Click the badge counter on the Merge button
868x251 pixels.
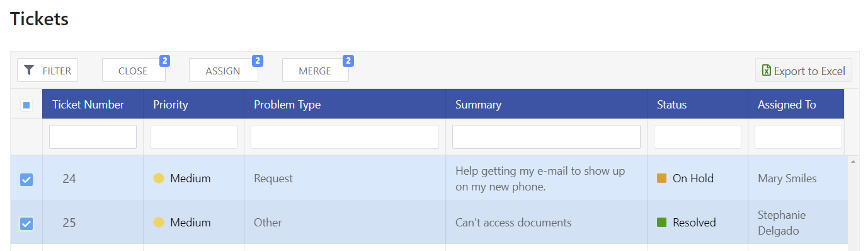tap(348, 61)
